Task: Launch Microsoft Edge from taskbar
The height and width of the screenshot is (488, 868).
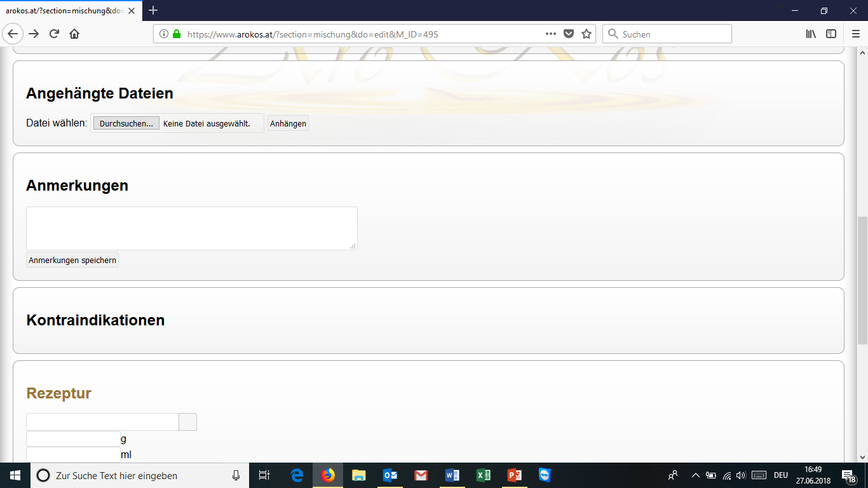Action: (297, 475)
